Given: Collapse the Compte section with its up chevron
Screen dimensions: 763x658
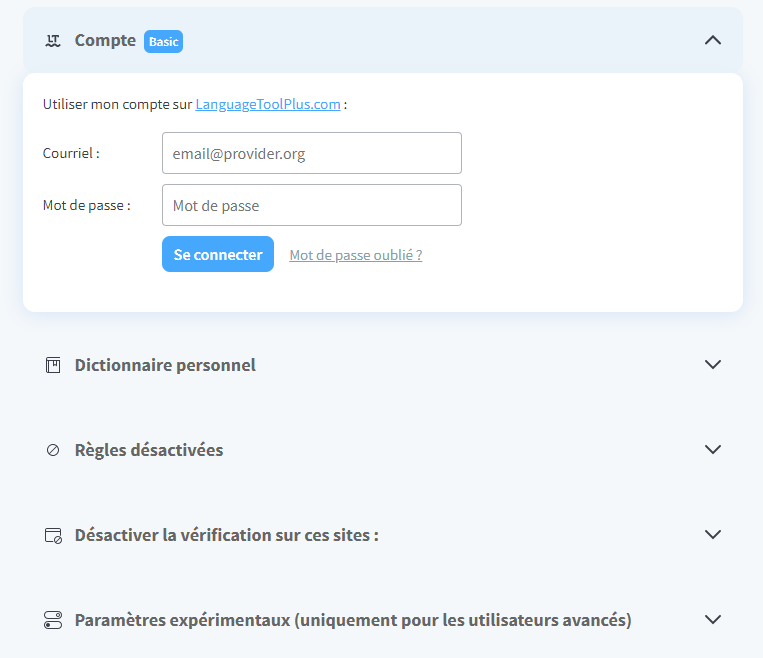Looking at the screenshot, I should click(x=712, y=41).
